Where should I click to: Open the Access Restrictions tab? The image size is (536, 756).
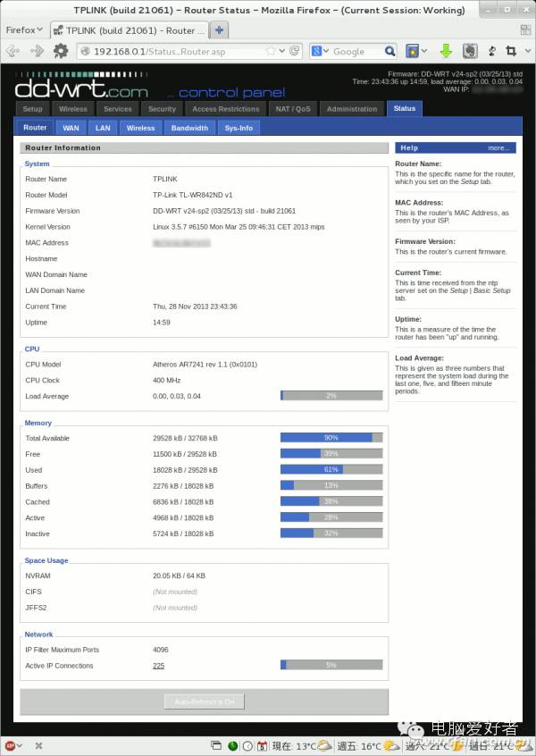(226, 109)
